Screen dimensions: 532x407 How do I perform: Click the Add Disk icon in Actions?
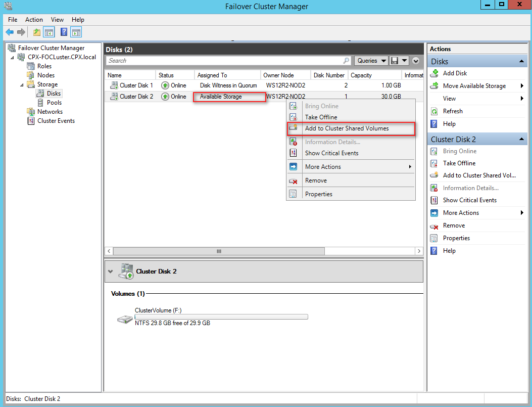[x=434, y=73]
